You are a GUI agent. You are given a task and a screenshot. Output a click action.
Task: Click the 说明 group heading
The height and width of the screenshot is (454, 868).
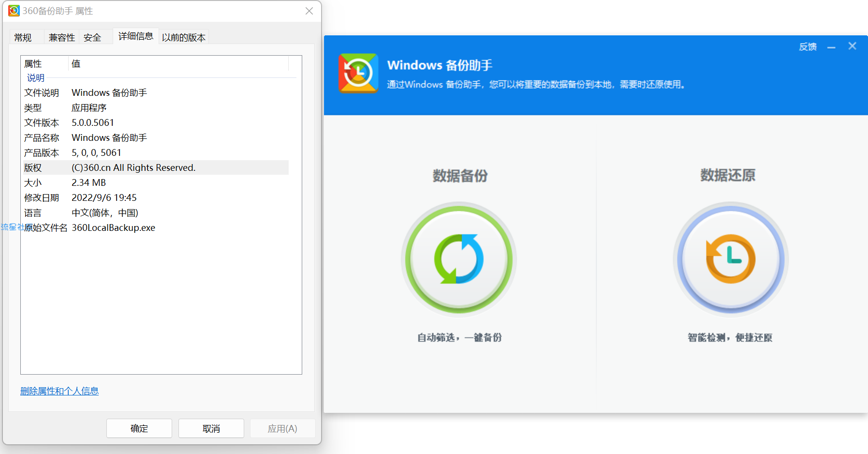(x=36, y=78)
